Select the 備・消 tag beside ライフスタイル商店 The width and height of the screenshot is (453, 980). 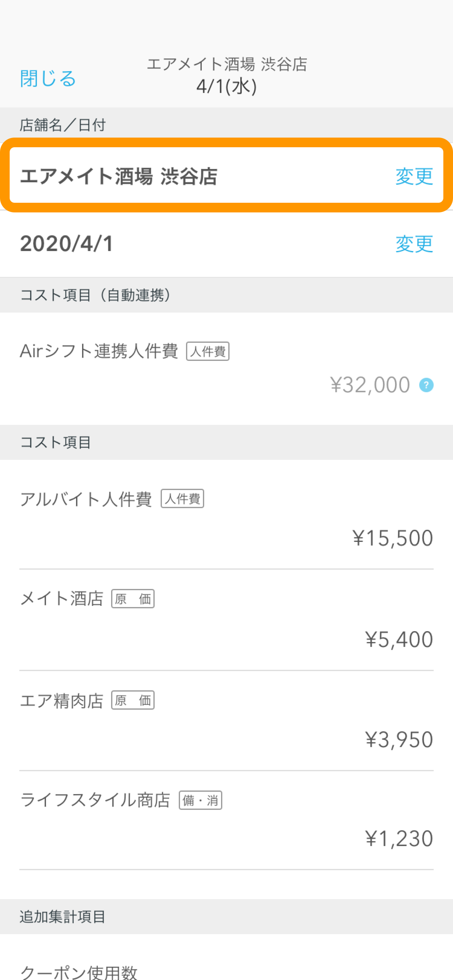coord(201,800)
